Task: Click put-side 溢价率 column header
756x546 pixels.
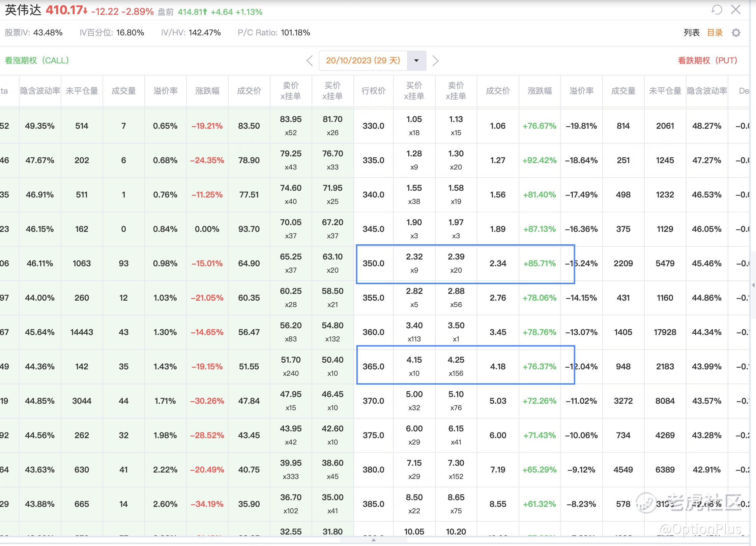Action: click(582, 91)
